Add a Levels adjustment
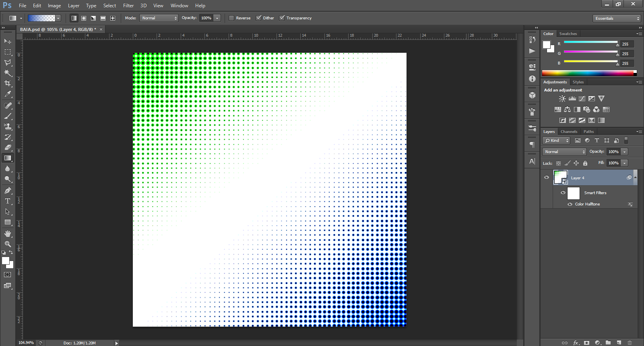 point(572,98)
